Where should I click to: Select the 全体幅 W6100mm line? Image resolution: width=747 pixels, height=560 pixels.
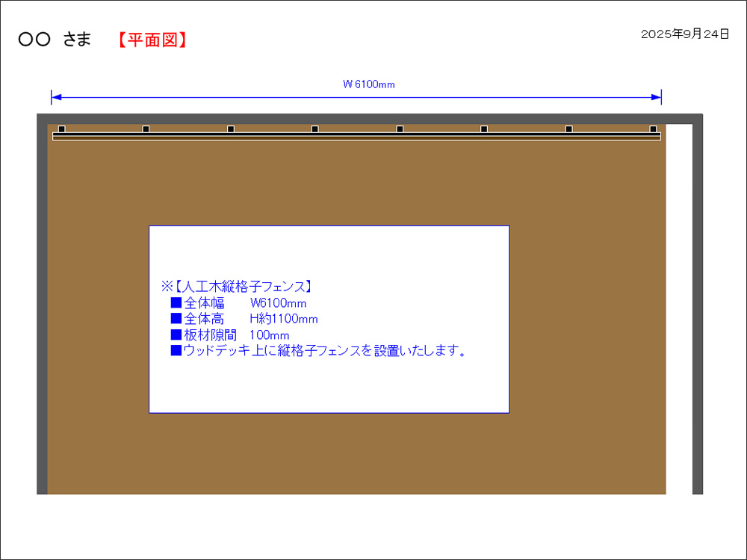click(238, 302)
